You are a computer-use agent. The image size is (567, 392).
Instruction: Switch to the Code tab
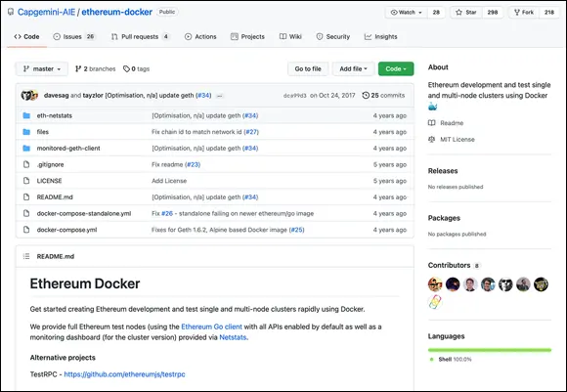pyautogui.click(x=26, y=36)
